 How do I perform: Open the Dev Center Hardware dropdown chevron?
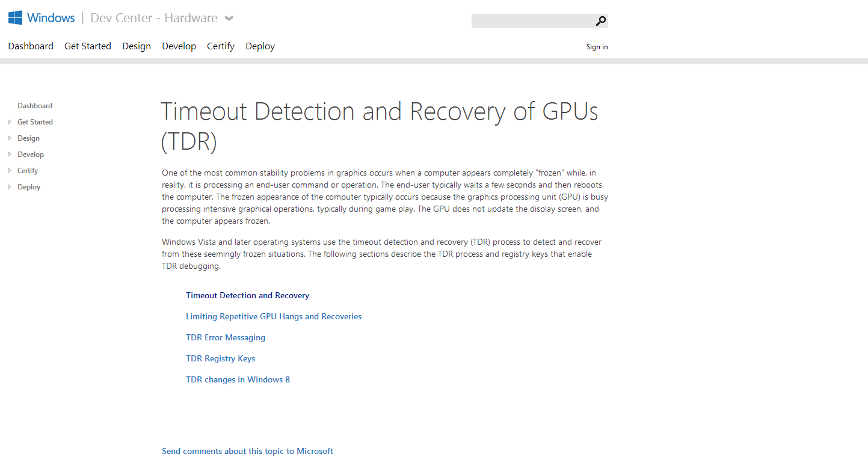click(x=229, y=19)
